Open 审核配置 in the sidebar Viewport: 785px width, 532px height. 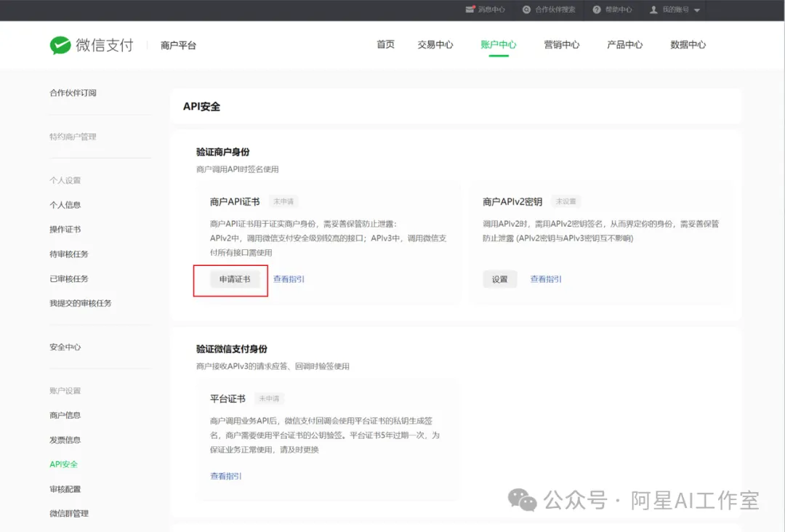65,488
